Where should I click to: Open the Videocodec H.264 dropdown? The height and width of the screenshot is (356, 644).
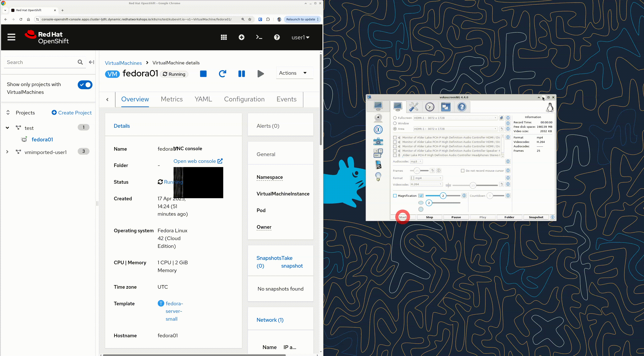click(426, 184)
